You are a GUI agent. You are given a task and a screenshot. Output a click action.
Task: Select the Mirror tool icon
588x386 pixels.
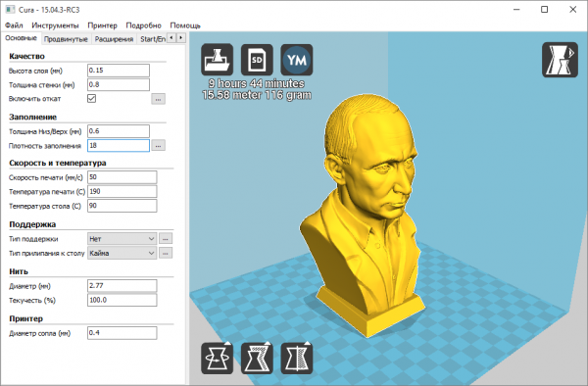click(297, 358)
